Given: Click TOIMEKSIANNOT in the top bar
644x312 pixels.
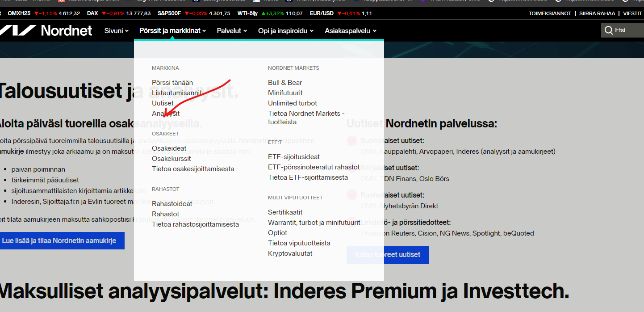Looking at the screenshot, I should pos(550,13).
